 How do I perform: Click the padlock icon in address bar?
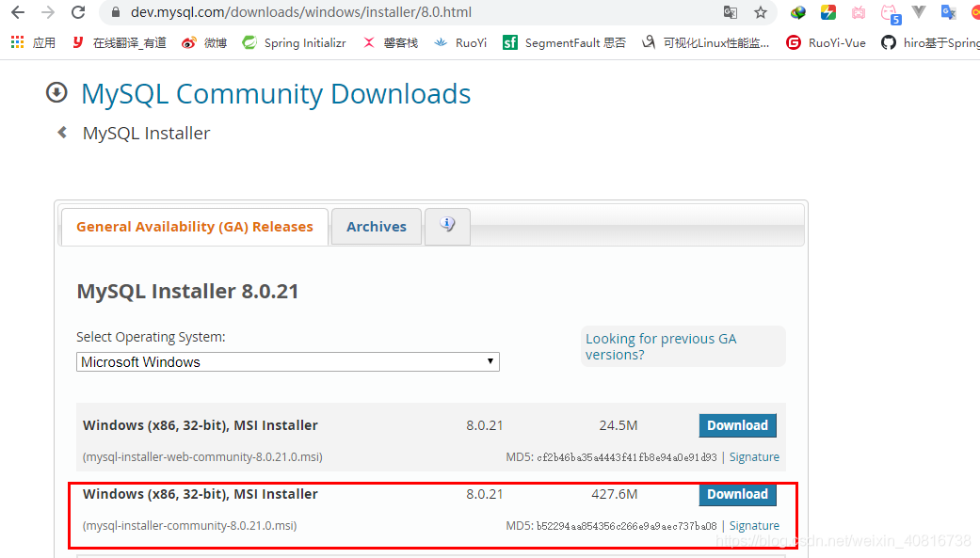click(x=116, y=12)
